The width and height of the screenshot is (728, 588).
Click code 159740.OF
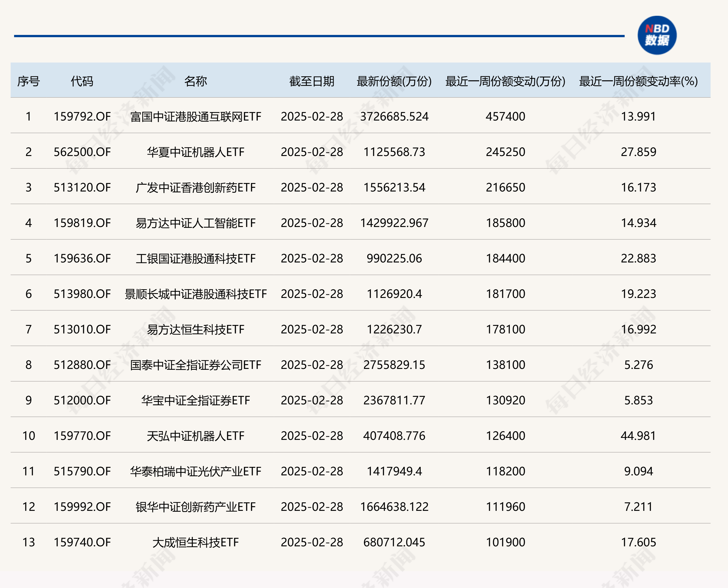coord(82,543)
